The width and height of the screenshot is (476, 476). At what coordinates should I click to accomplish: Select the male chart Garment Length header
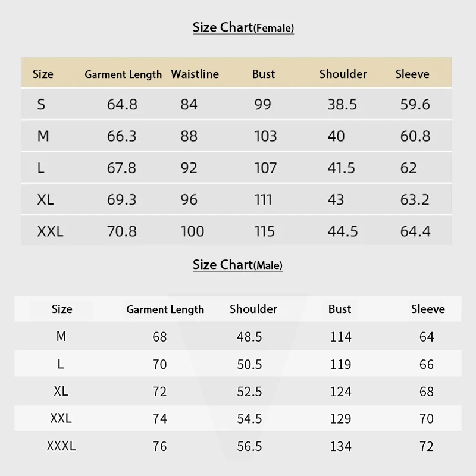(165, 309)
